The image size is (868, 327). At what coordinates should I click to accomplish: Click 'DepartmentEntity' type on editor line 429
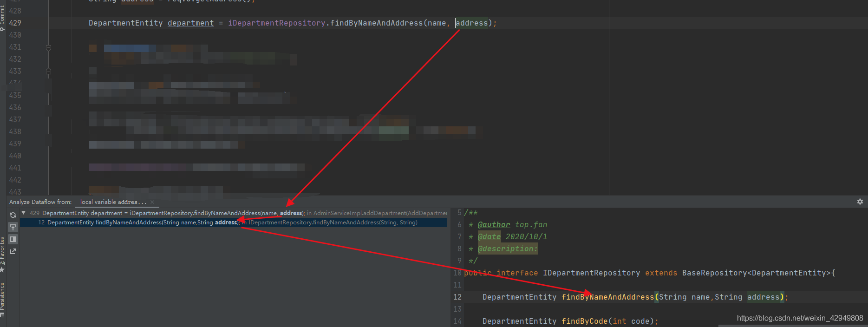[126, 23]
